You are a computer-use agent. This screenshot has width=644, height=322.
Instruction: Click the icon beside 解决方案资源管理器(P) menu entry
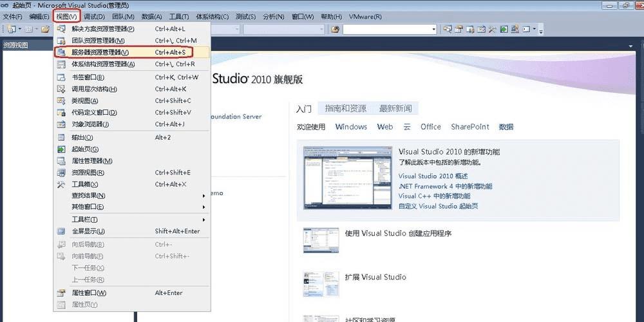coord(61,29)
